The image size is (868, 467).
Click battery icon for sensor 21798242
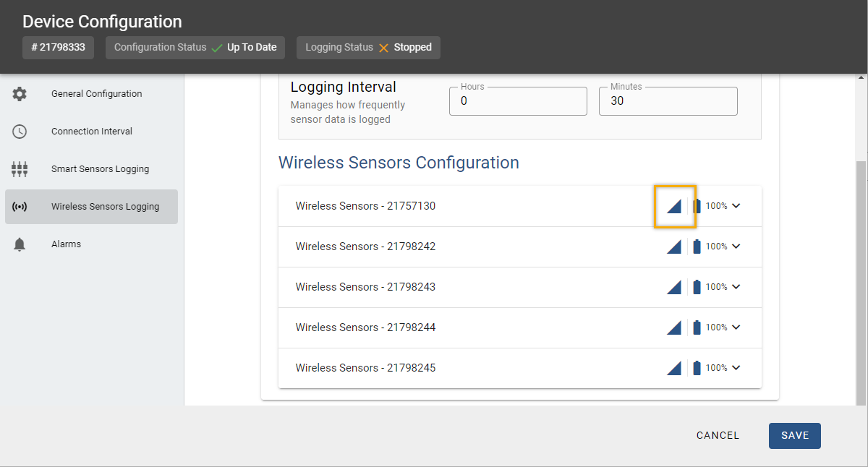[697, 247]
